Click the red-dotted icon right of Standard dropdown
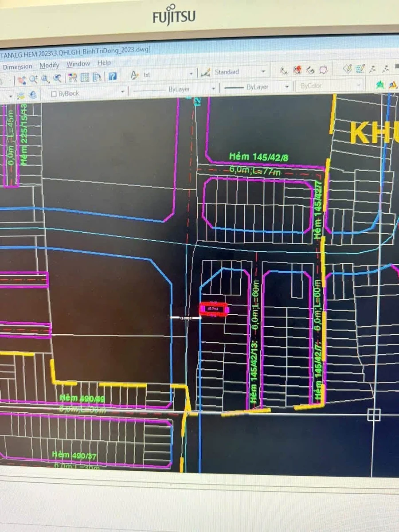This screenshot has width=399, height=532. pyautogui.click(x=297, y=70)
